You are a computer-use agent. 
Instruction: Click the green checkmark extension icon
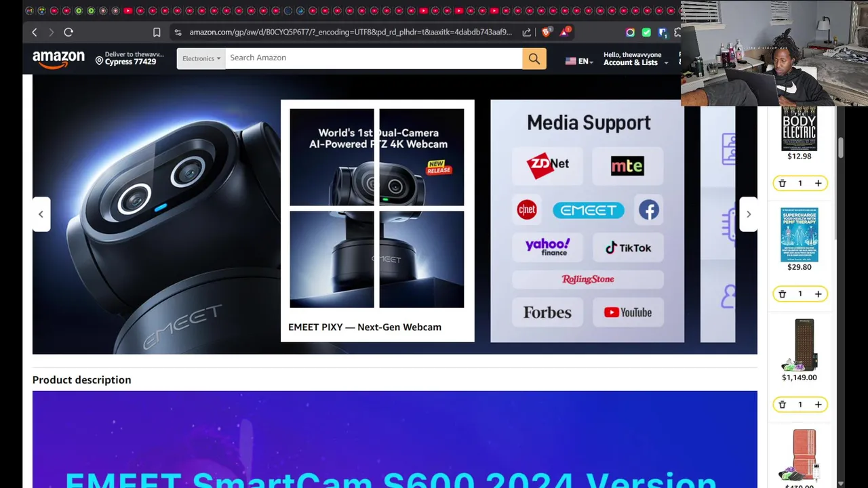click(x=646, y=32)
